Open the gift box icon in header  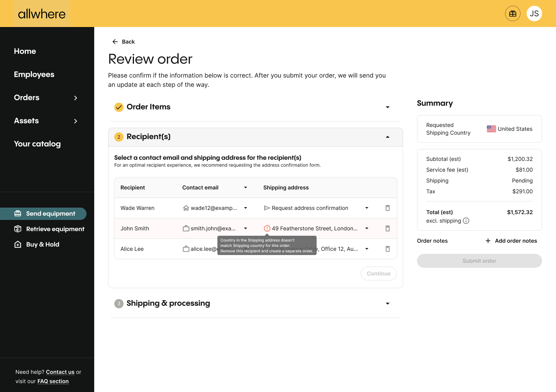click(513, 14)
